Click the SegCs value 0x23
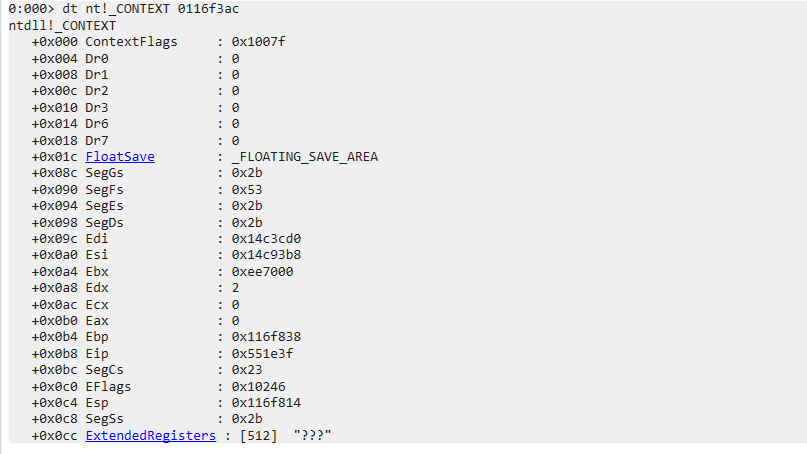This screenshot has width=807, height=454. (247, 370)
